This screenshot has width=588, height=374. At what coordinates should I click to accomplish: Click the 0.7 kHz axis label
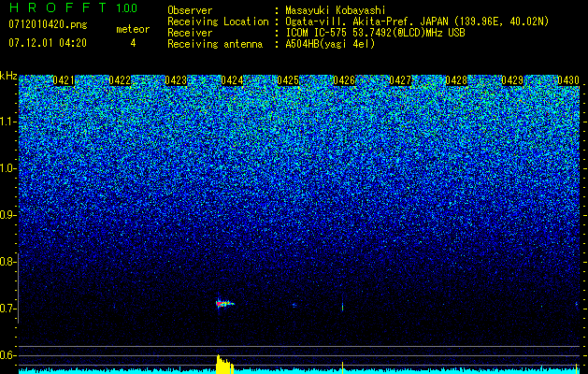(7, 309)
